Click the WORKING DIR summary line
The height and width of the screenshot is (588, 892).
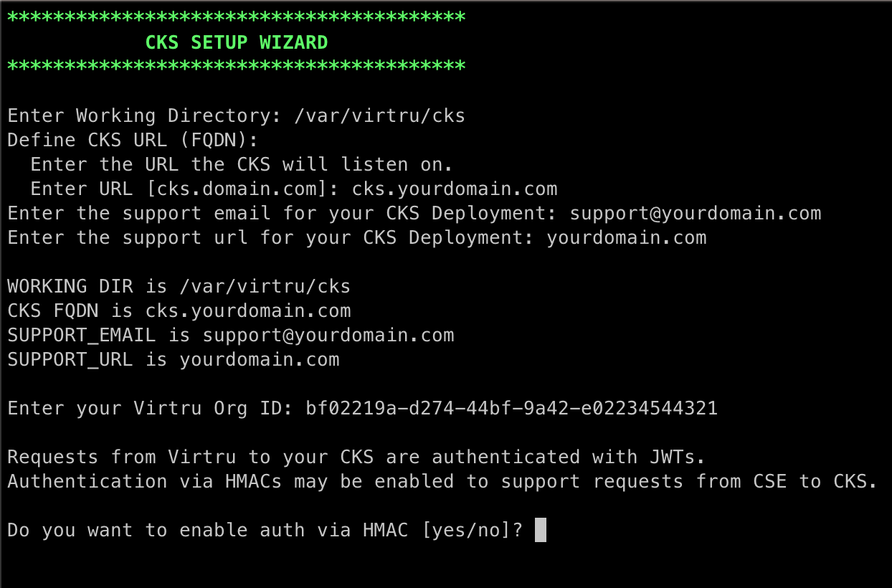(x=179, y=287)
